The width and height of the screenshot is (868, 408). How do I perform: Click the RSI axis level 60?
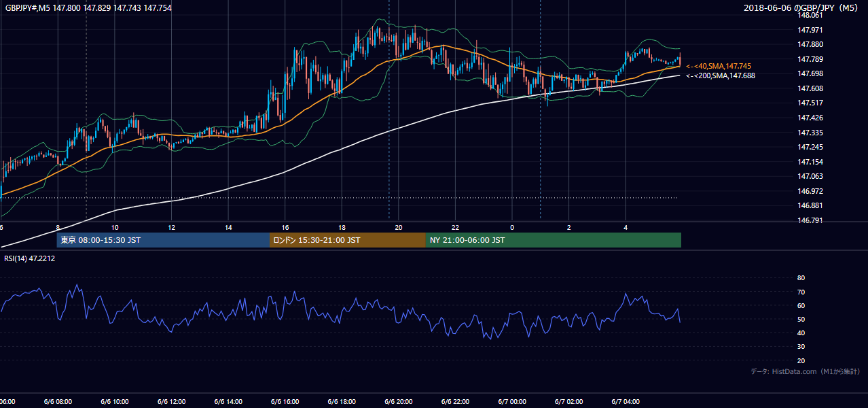click(801, 306)
